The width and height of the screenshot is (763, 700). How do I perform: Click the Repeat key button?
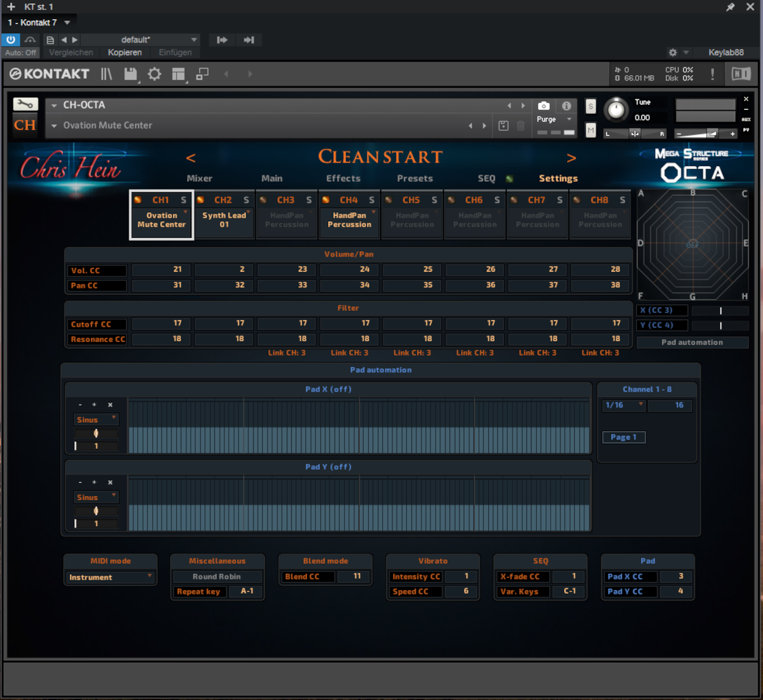click(x=198, y=592)
